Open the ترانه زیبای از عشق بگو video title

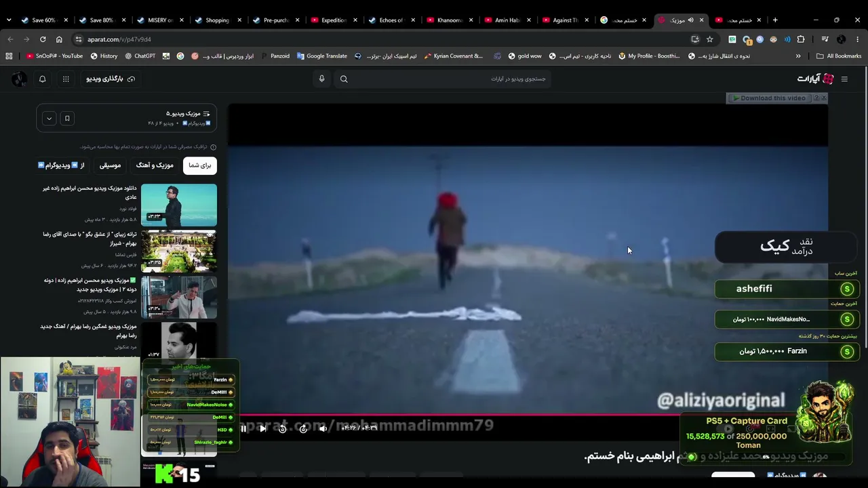(90, 239)
